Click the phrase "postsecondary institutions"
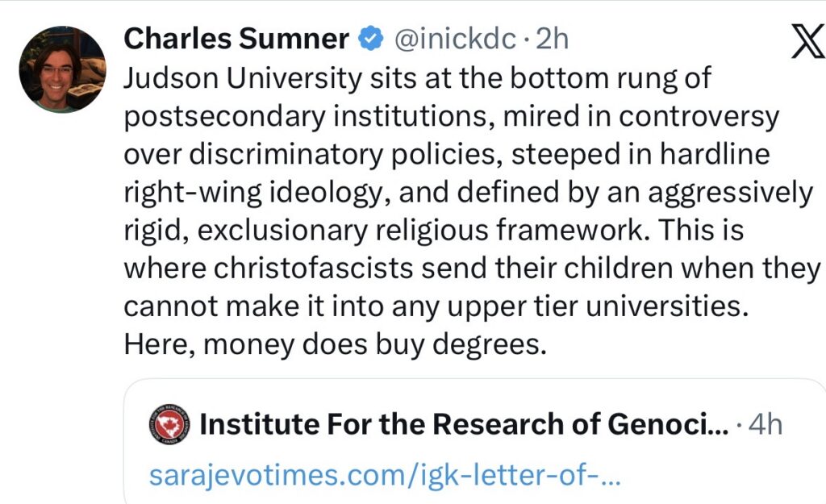This screenshot has height=504, width=826. point(307,117)
